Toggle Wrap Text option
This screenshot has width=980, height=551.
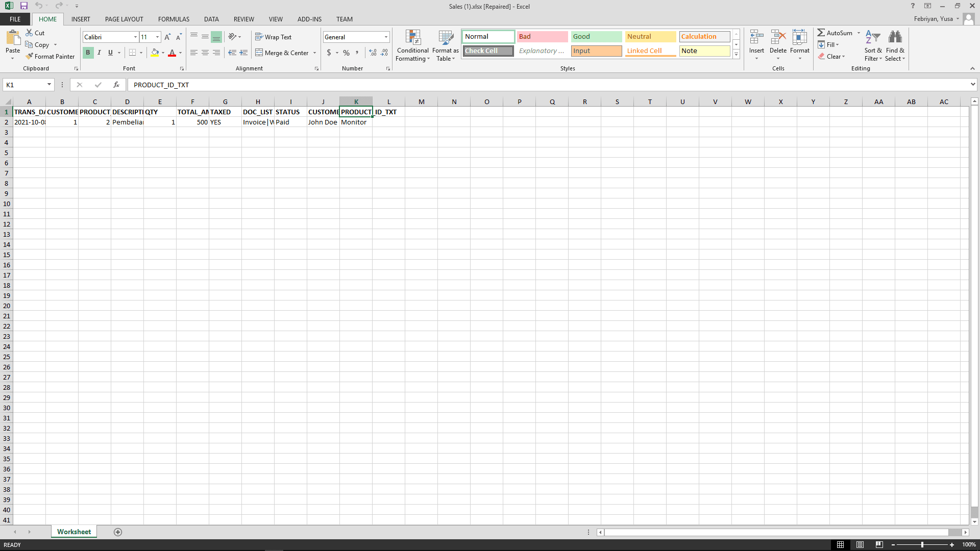[x=274, y=37]
